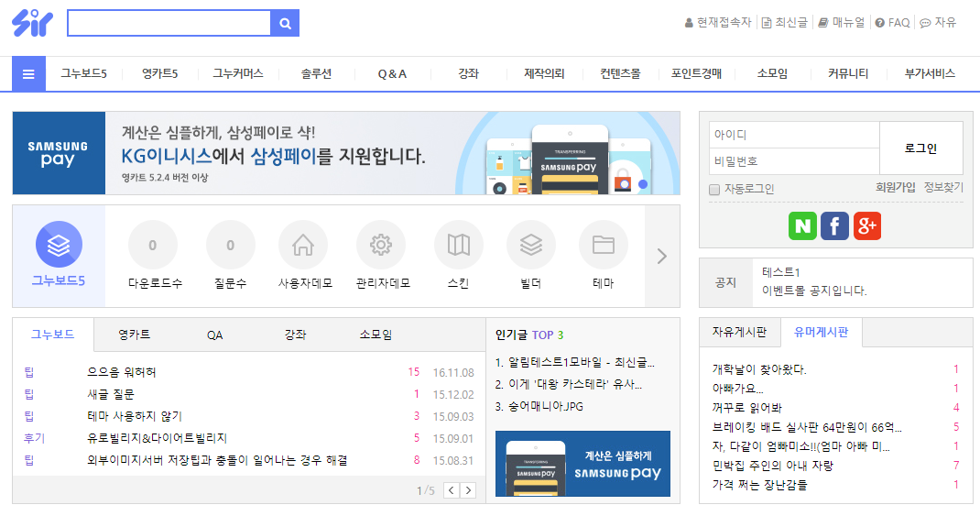Log in with Facebook icon

[x=834, y=225]
